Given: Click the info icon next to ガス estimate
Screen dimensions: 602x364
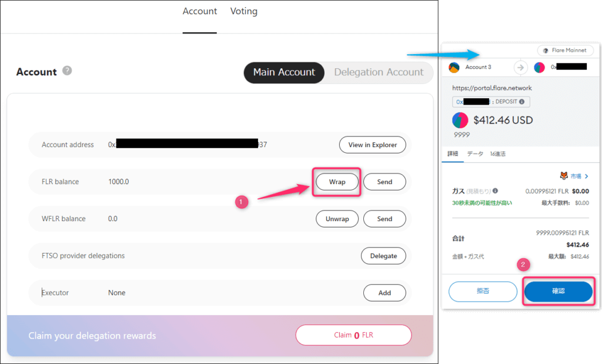Looking at the screenshot, I should (x=495, y=191).
